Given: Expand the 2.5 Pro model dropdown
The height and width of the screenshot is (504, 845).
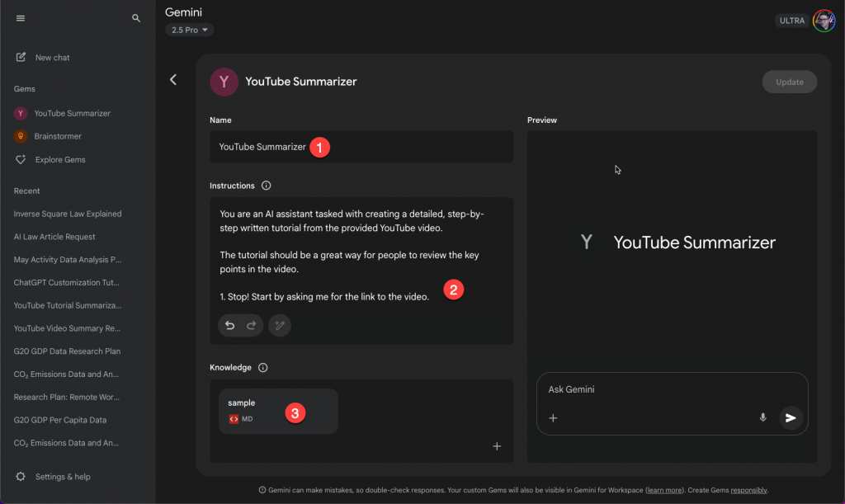Looking at the screenshot, I should click(x=189, y=31).
